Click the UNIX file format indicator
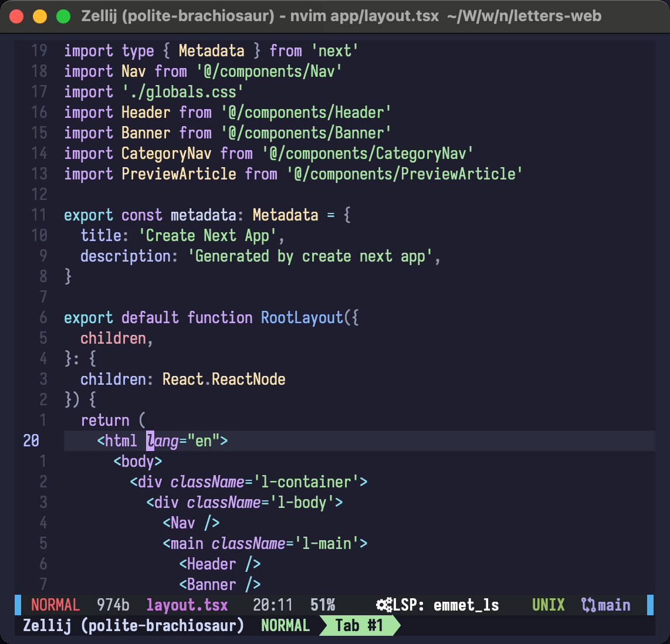Viewport: 670px width, 644px height. [x=548, y=605]
